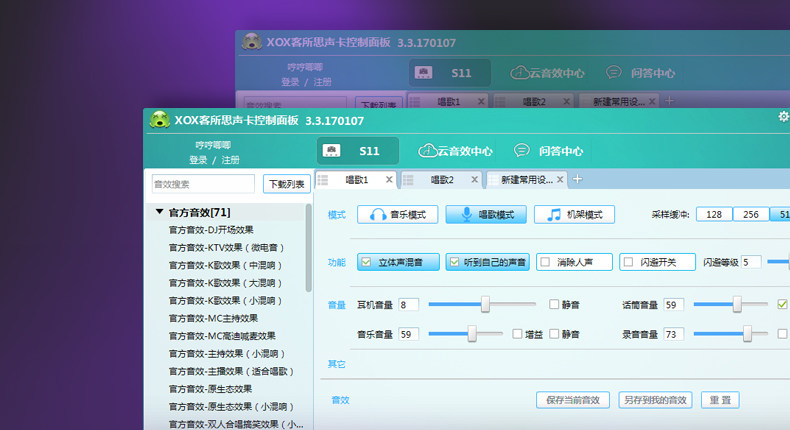This screenshot has width=790, height=430.
Task: Enable vocal removal (消除人声) checkbox
Action: 545,262
